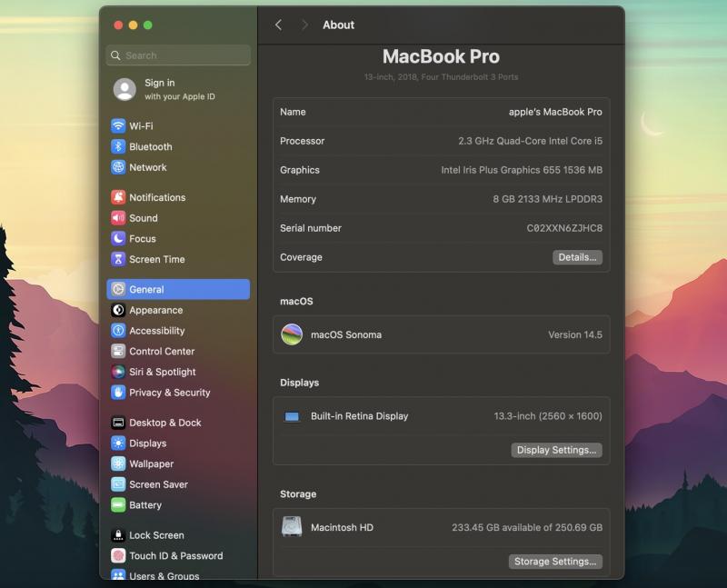Select the Battery icon in sidebar
727x588 pixels.
(x=118, y=504)
